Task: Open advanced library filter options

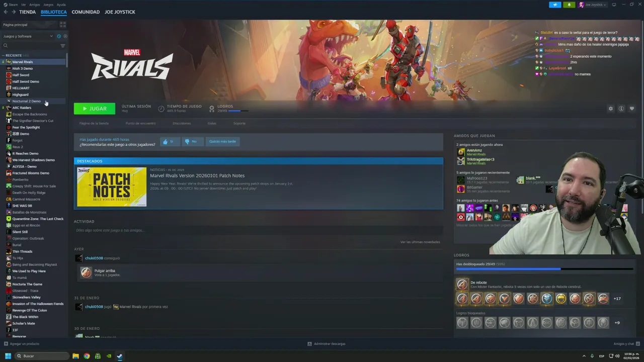Action: 63,46
